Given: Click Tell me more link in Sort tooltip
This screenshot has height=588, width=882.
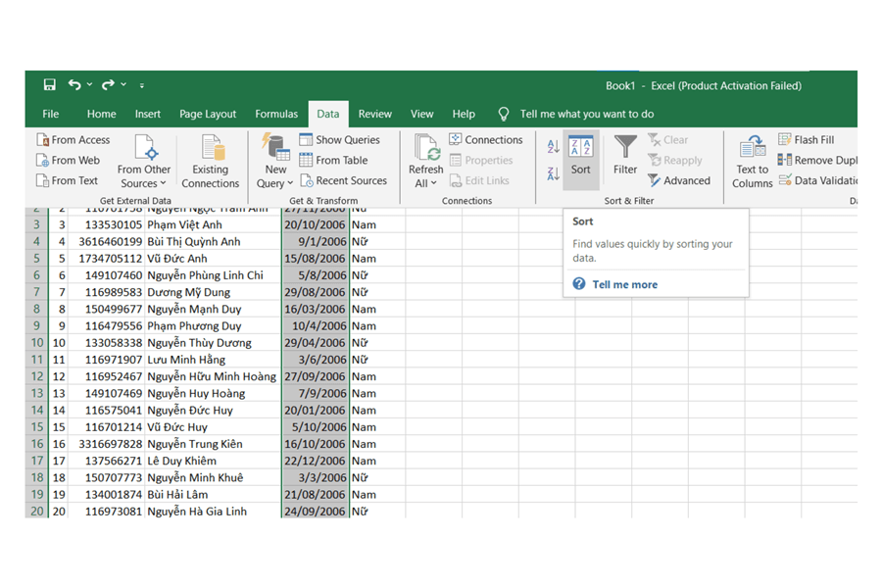Looking at the screenshot, I should pos(624,285).
